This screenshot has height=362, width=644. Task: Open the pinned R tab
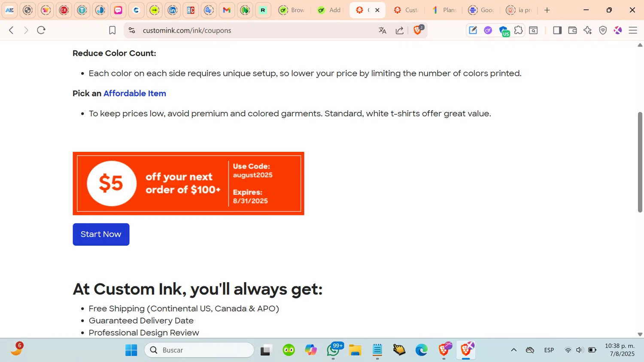tap(263, 10)
